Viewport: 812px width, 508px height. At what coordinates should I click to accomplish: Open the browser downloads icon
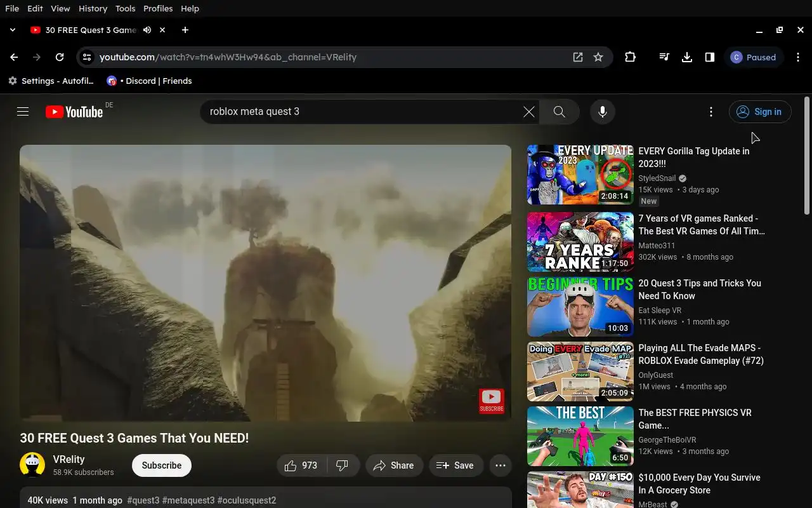tap(687, 57)
